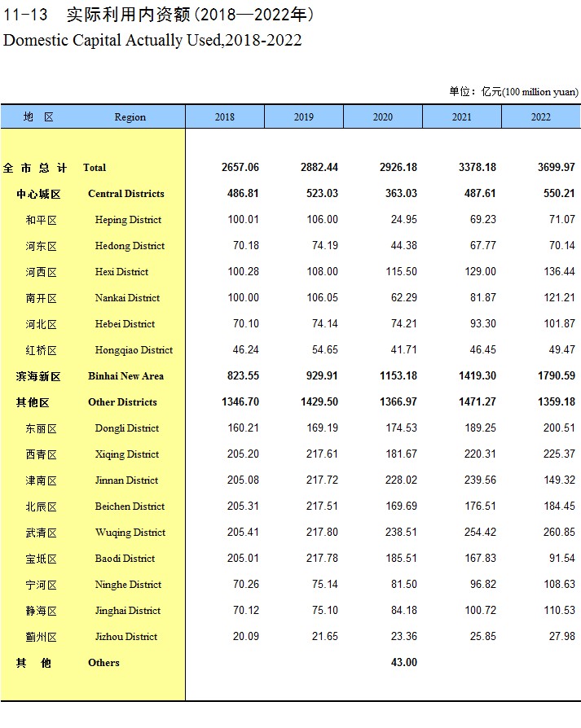Click the 2019 column header

pyautogui.click(x=304, y=116)
